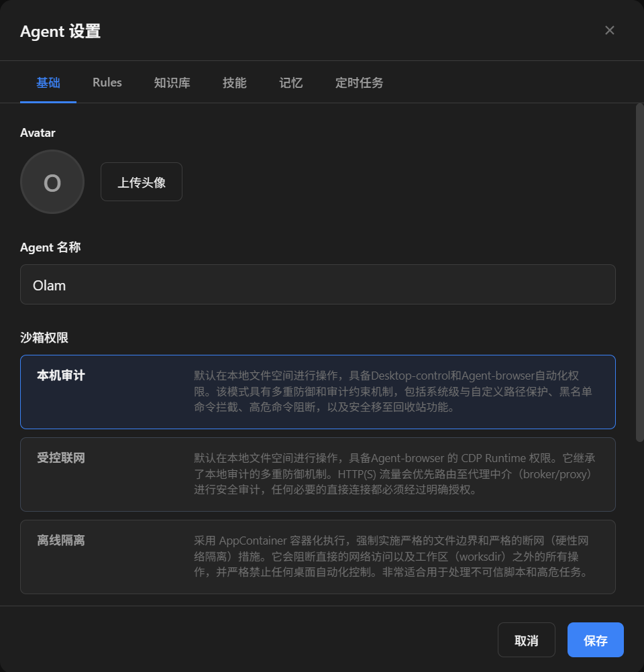Click the dialog's vertical scrollbar
This screenshot has height=672, width=644.
[639, 272]
